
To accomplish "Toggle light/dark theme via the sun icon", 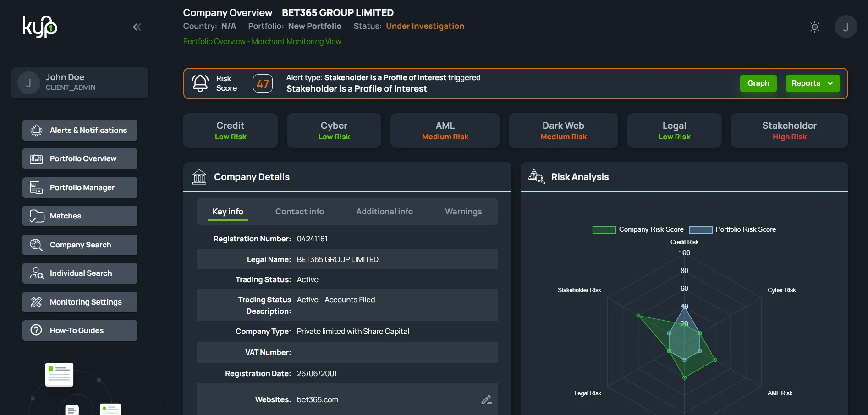I will [x=814, y=27].
